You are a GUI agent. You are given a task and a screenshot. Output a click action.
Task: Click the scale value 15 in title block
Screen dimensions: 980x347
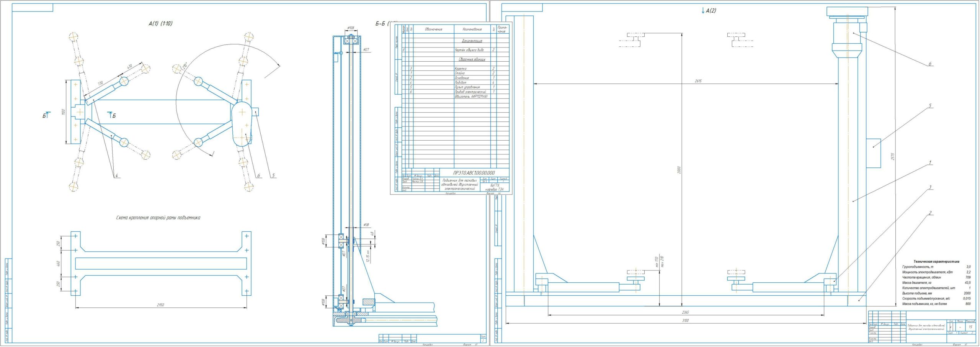coord(970,327)
